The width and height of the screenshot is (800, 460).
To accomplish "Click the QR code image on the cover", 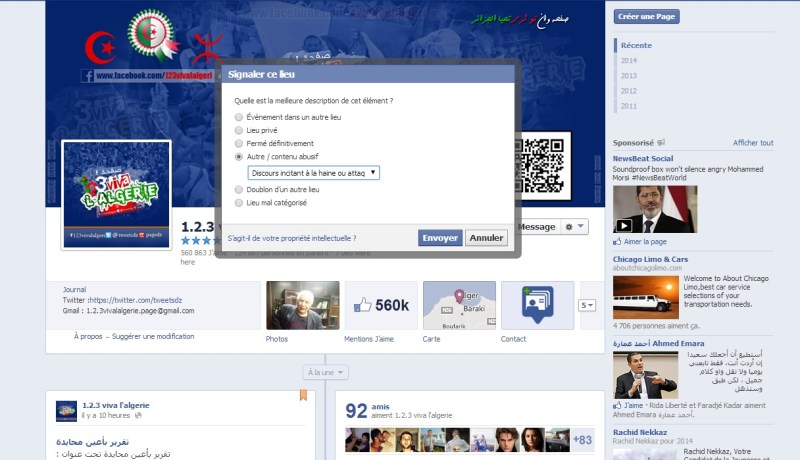I will pyautogui.click(x=541, y=166).
